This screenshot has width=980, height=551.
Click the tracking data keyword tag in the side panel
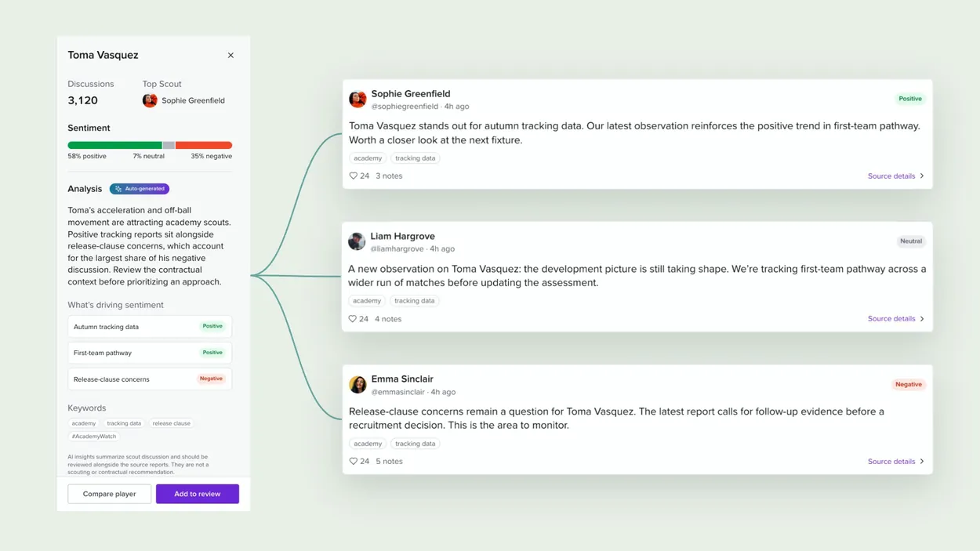click(x=124, y=423)
